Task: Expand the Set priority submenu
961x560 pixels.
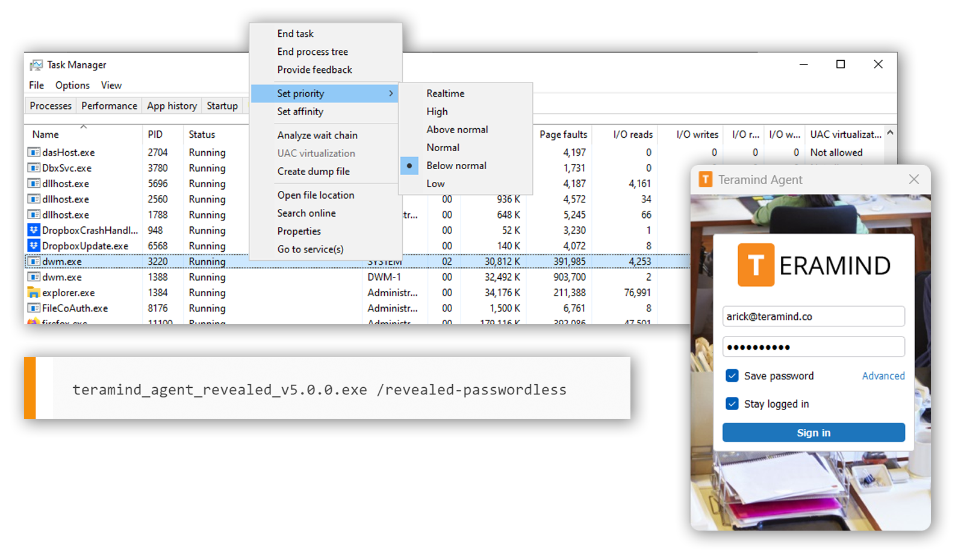Action: pos(325,93)
